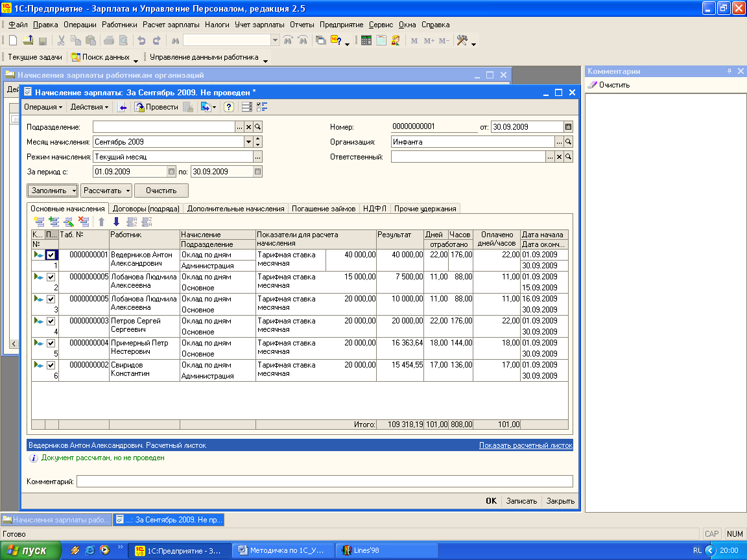Open calendar for the document date 30.09.2009
747x560 pixels.
tap(568, 126)
